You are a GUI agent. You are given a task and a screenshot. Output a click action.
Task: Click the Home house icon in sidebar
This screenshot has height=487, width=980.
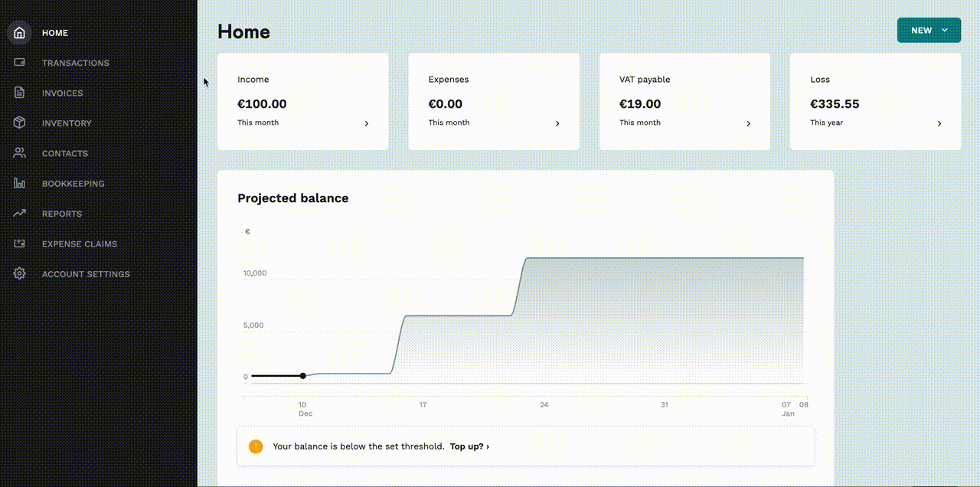coord(19,33)
